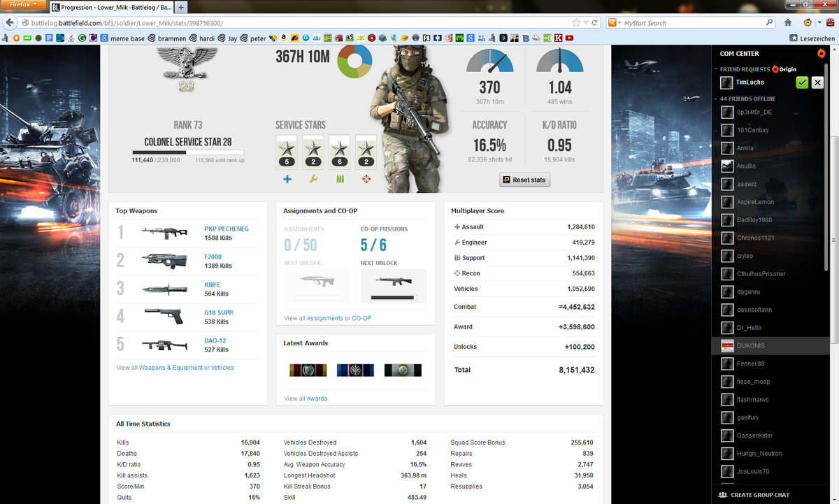Click the MyStart Search input field

click(692, 23)
